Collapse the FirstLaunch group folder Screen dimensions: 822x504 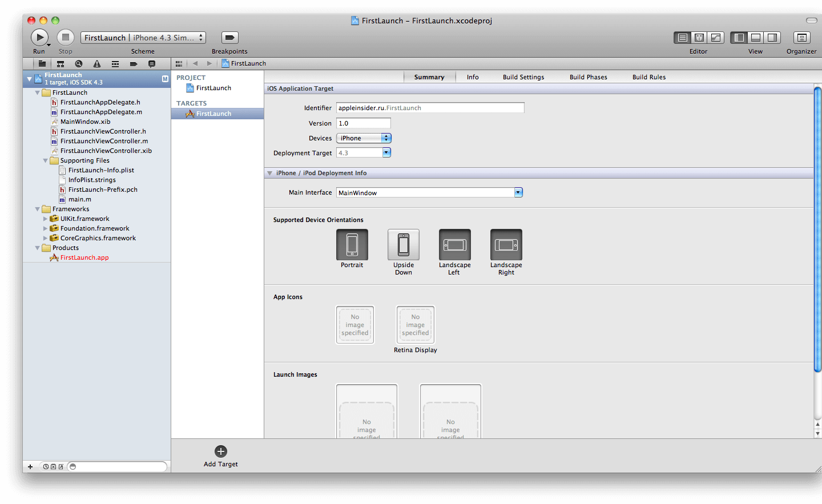[38, 92]
